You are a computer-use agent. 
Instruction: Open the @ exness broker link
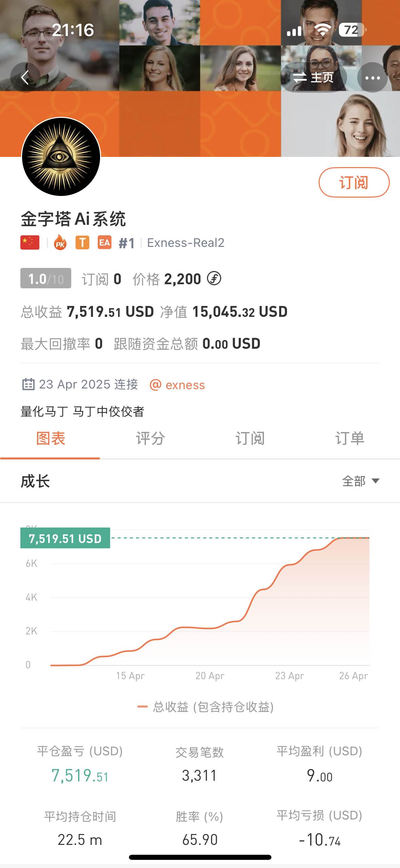[177, 385]
